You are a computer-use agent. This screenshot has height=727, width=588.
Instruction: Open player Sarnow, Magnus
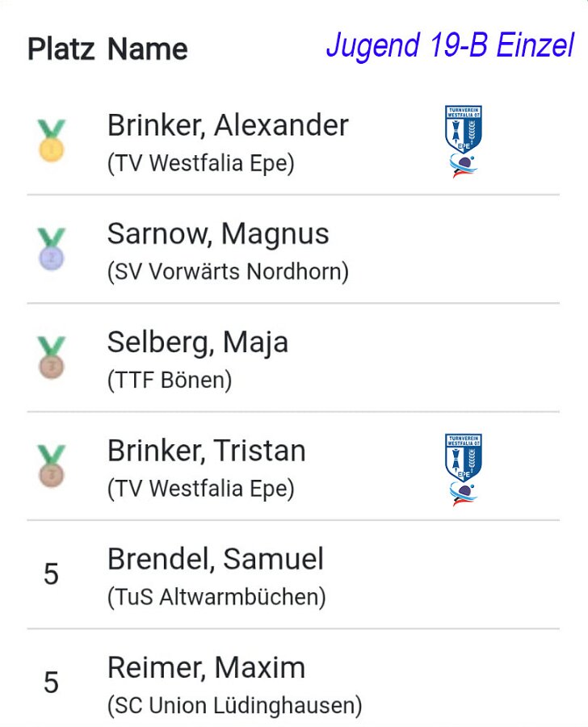coord(218,233)
